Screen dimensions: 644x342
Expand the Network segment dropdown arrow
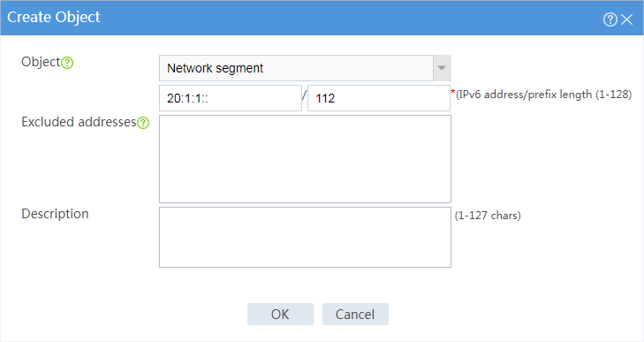click(x=442, y=68)
